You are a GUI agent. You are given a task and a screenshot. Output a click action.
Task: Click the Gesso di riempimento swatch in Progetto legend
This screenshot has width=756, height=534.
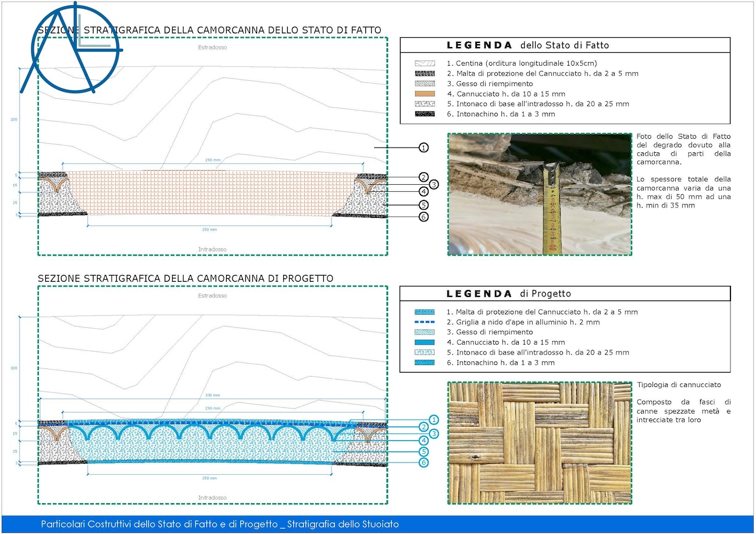coord(425,332)
